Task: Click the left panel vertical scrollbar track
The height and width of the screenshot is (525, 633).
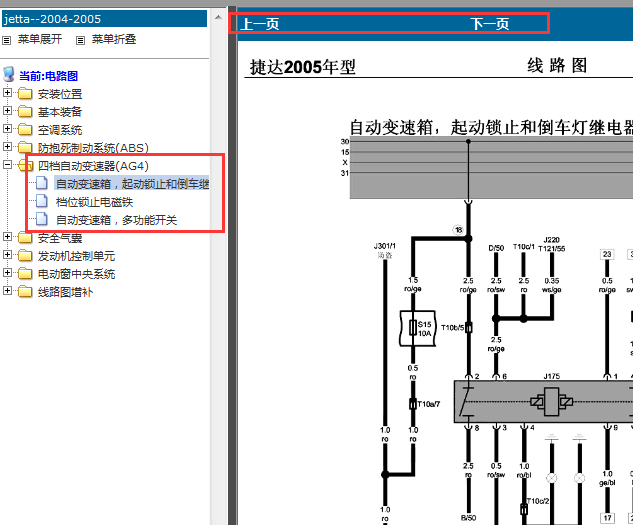Action: [218, 275]
